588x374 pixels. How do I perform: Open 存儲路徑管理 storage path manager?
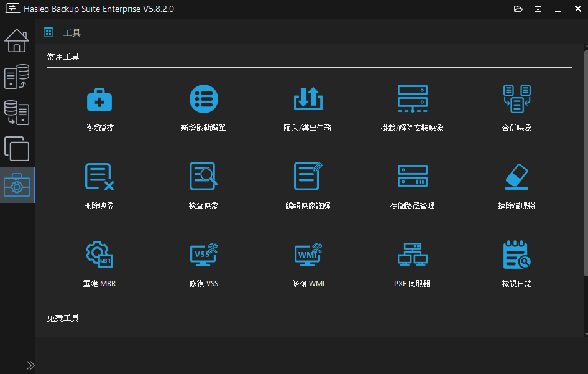pos(412,177)
